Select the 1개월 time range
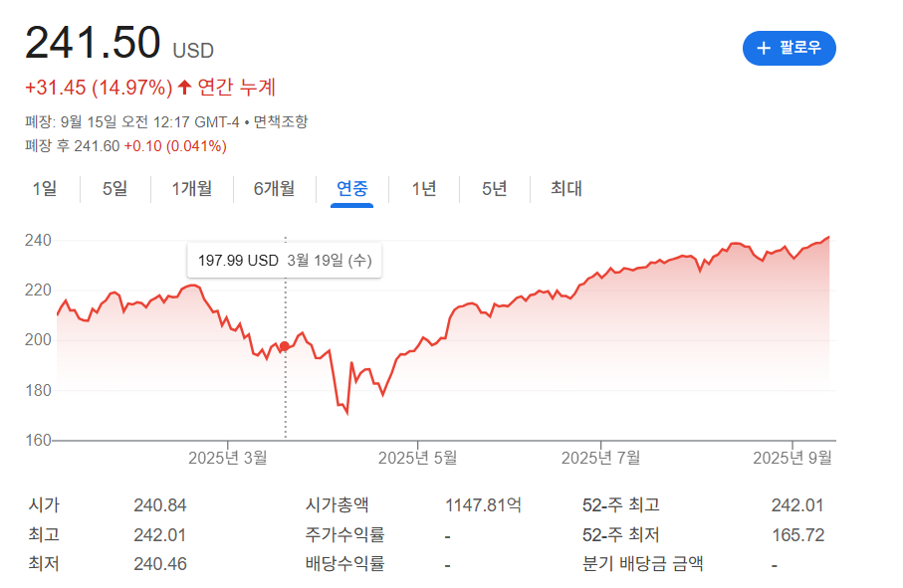Image resolution: width=903 pixels, height=588 pixels. (x=190, y=188)
